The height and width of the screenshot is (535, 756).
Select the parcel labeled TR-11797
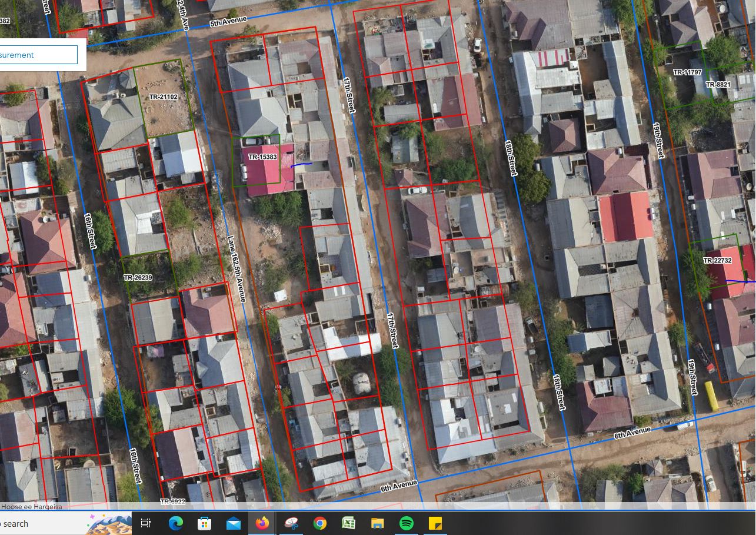[x=687, y=72]
